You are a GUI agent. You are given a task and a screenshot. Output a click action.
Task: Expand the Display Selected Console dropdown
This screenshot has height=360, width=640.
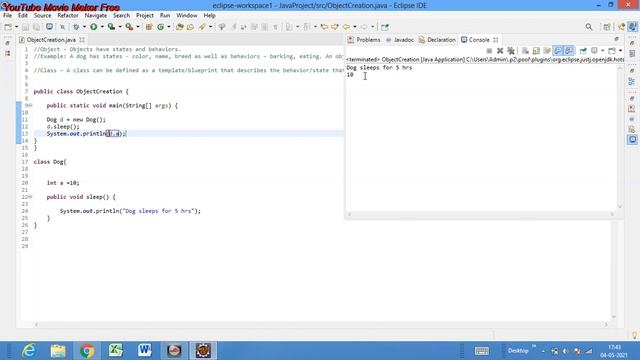[602, 51]
